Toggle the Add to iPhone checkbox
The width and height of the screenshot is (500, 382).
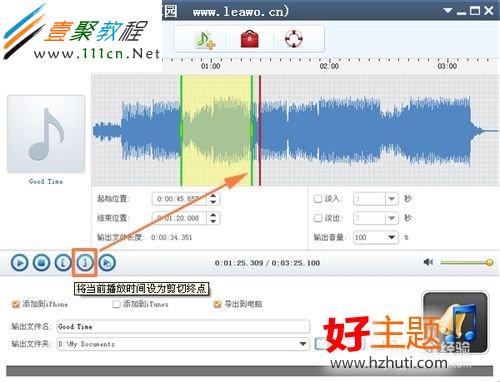(x=15, y=304)
